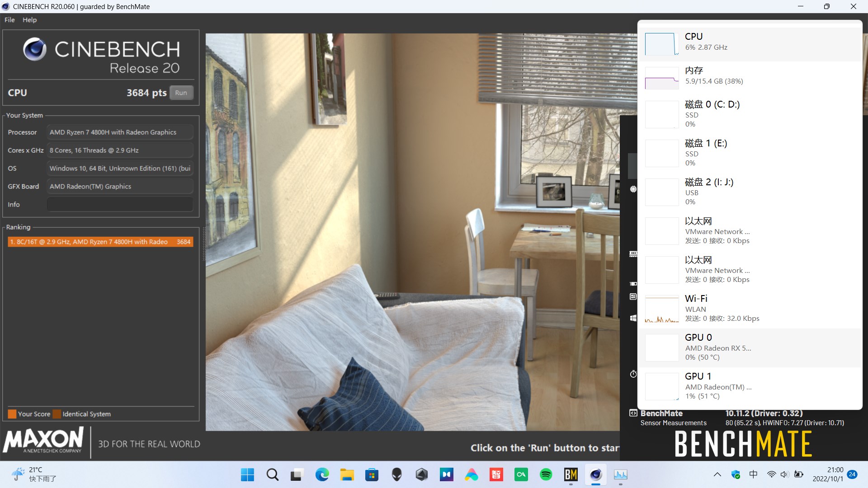
Task: Click the memory usage graph thumbnail
Action: (x=662, y=78)
